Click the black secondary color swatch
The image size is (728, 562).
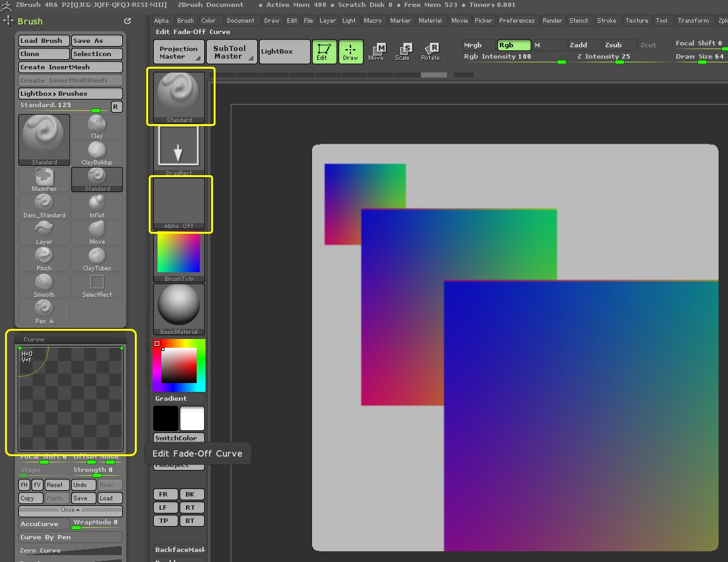click(166, 418)
